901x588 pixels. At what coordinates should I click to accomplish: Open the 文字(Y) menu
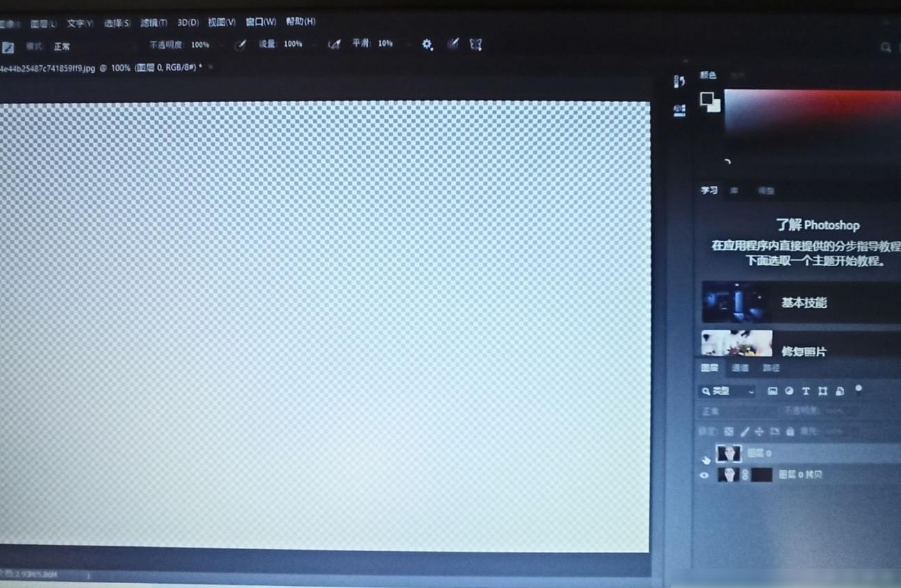[x=80, y=24]
